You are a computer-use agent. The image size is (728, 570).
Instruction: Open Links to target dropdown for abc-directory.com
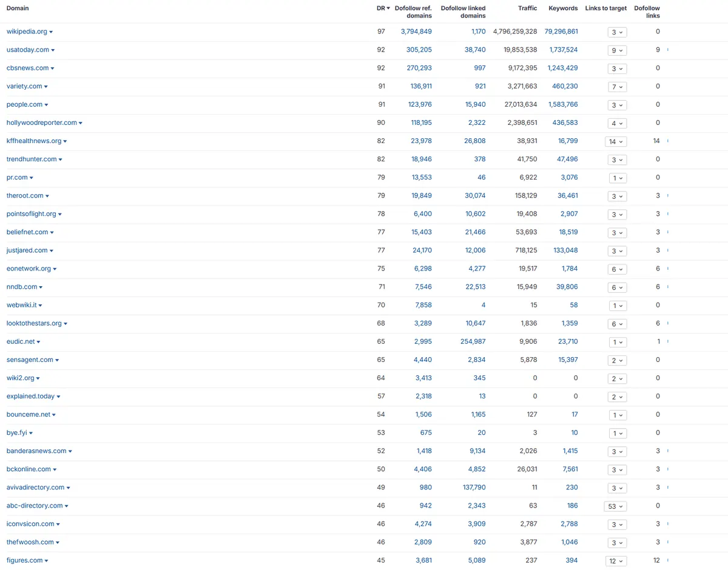[616, 506]
